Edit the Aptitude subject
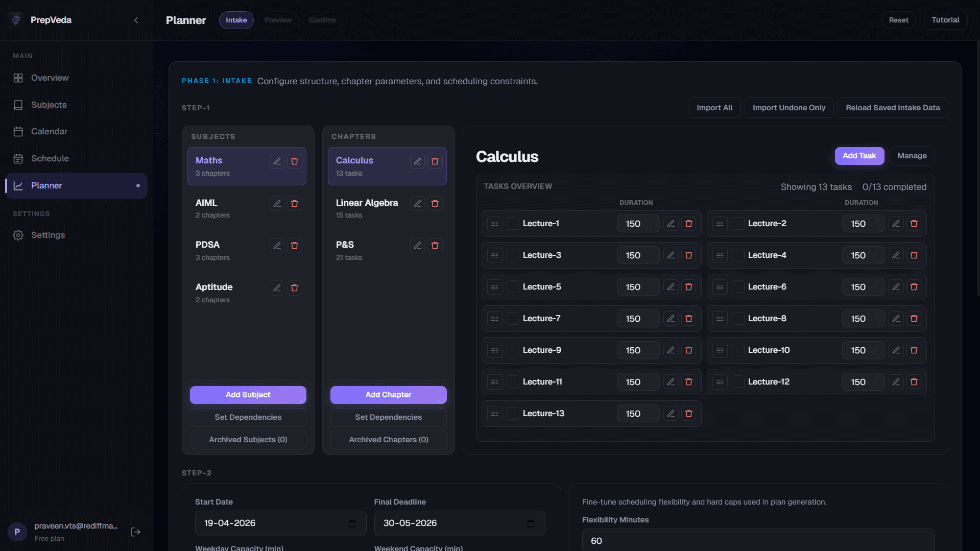This screenshot has height=551, width=980. [x=277, y=288]
